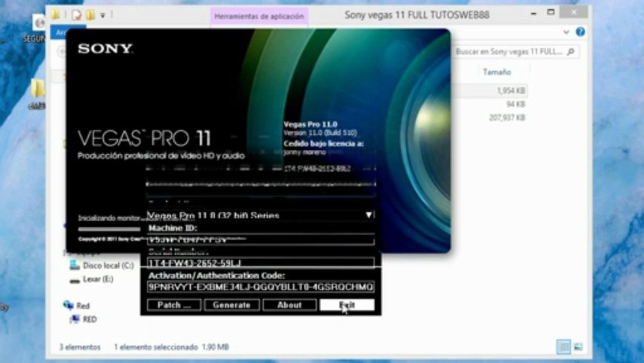Click the Machine ID input field
The height and width of the screenshot is (363, 644).
pyautogui.click(x=261, y=240)
